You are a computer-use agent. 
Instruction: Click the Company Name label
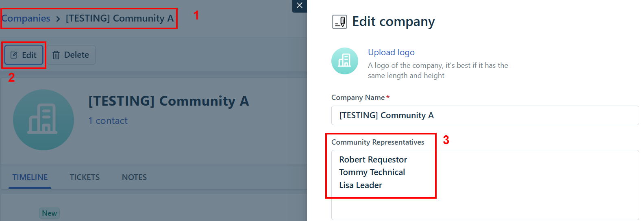pyautogui.click(x=358, y=97)
